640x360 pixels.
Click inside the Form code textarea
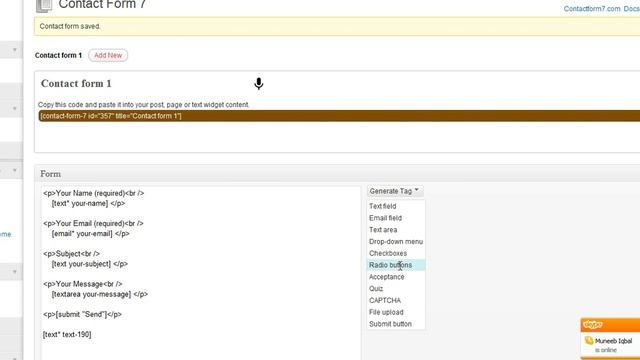201,273
